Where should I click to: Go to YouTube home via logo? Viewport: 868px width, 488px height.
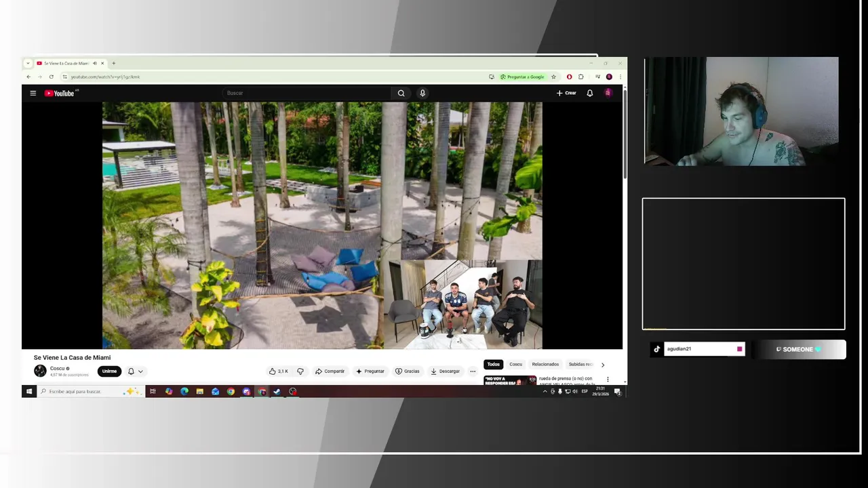[x=60, y=93]
